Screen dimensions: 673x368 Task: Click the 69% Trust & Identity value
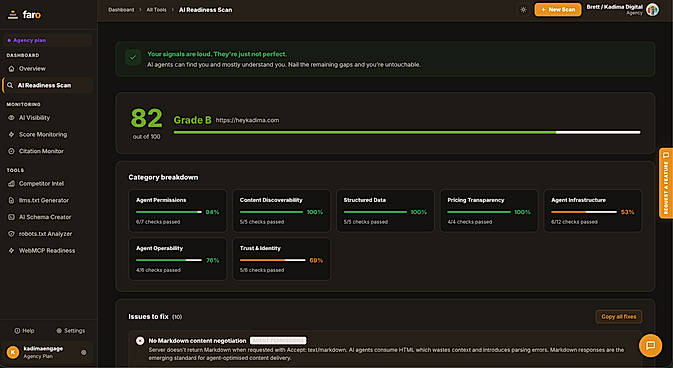pyautogui.click(x=316, y=261)
